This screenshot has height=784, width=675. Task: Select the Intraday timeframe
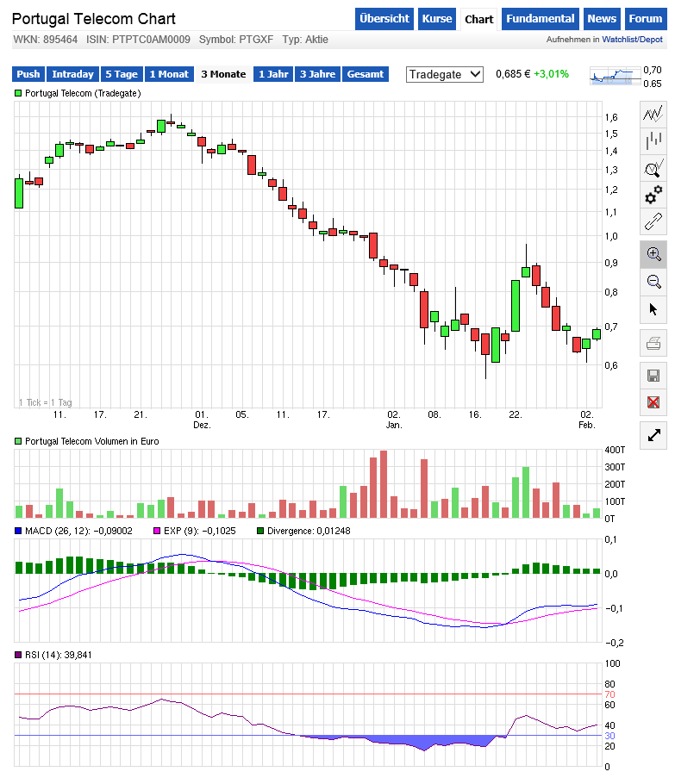click(72, 74)
